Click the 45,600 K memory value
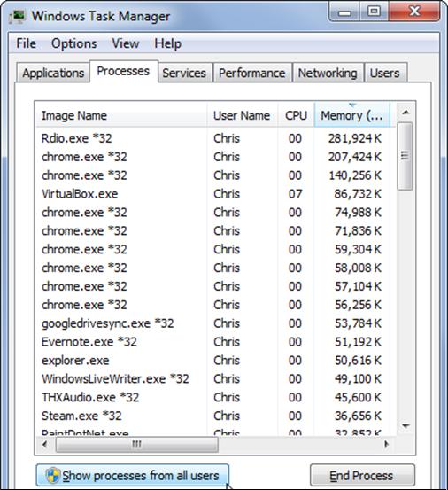 pyautogui.click(x=358, y=397)
